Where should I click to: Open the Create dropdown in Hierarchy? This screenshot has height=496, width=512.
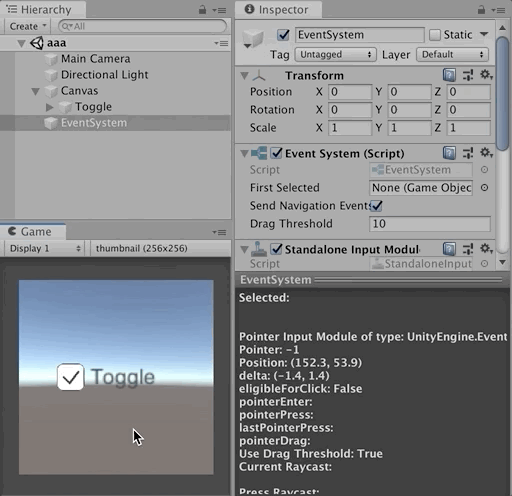click(x=27, y=26)
